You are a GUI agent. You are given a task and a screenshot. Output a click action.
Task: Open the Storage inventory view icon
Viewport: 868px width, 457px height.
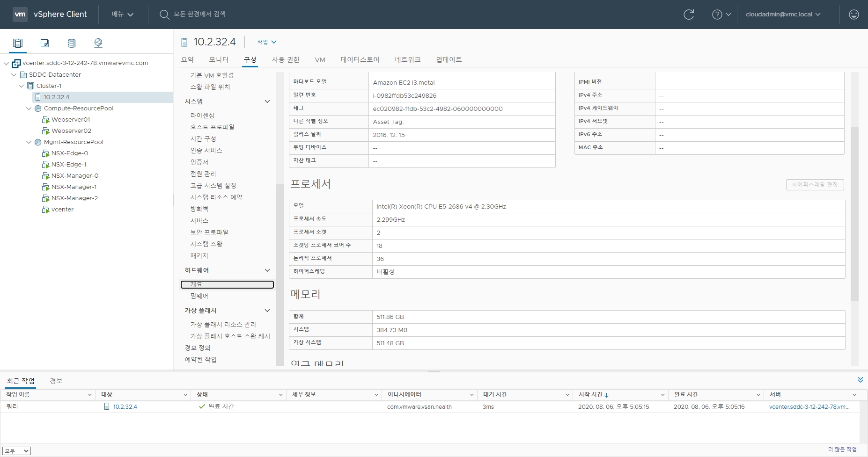pos(72,43)
